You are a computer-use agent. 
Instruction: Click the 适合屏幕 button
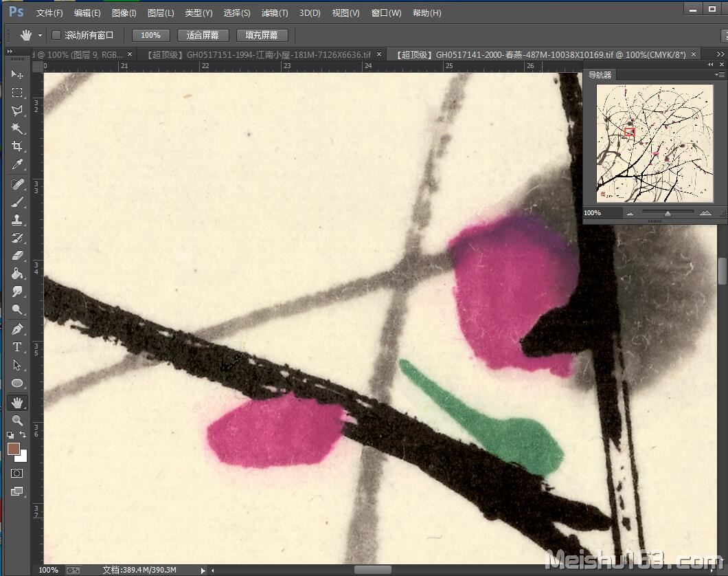(x=203, y=35)
